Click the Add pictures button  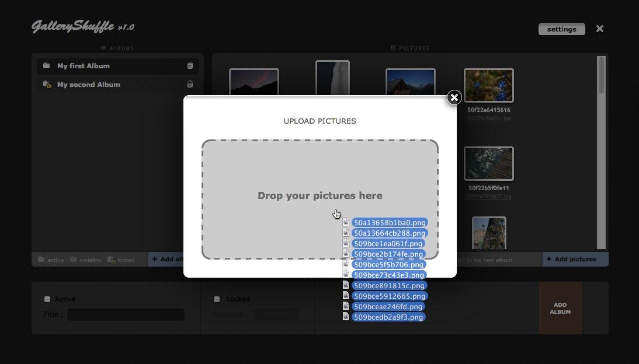575,259
